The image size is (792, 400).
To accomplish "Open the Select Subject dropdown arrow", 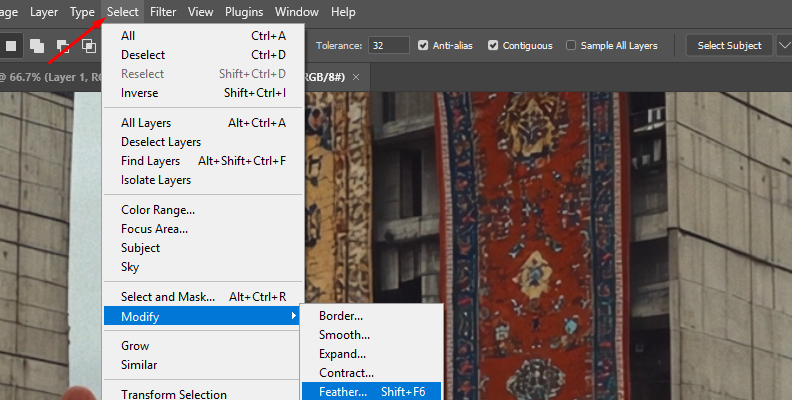I will (x=782, y=45).
